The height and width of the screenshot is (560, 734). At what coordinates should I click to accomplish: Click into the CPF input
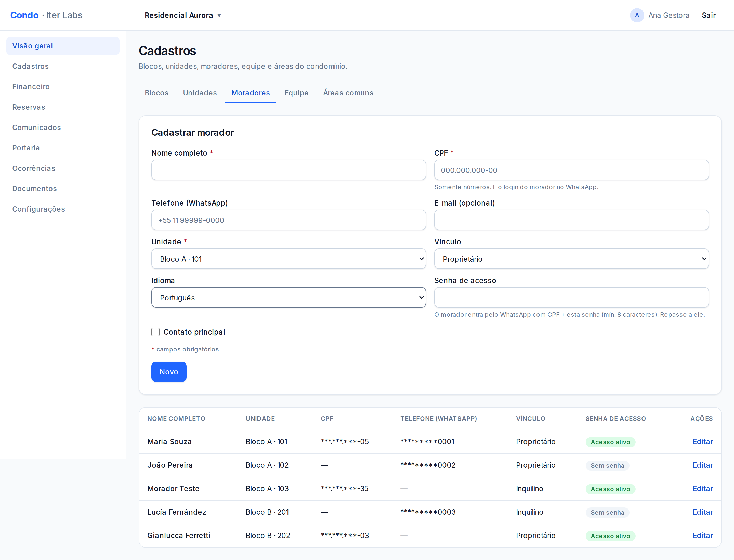pos(571,170)
